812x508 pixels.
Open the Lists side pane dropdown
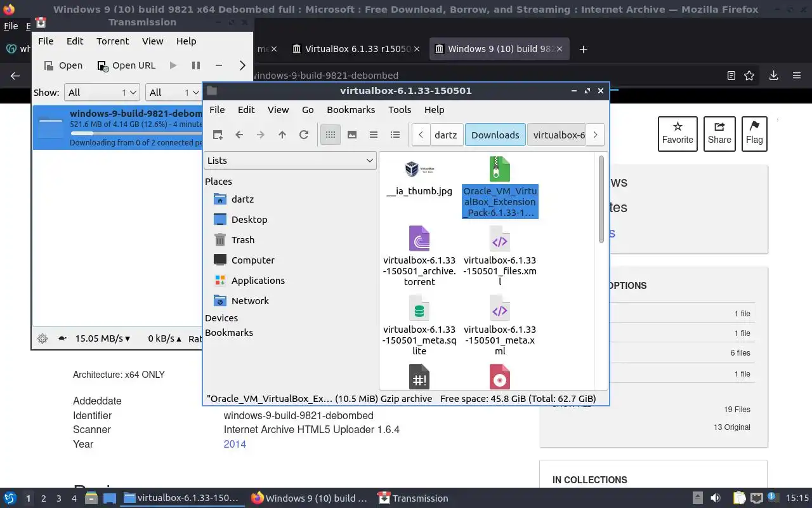click(x=291, y=161)
